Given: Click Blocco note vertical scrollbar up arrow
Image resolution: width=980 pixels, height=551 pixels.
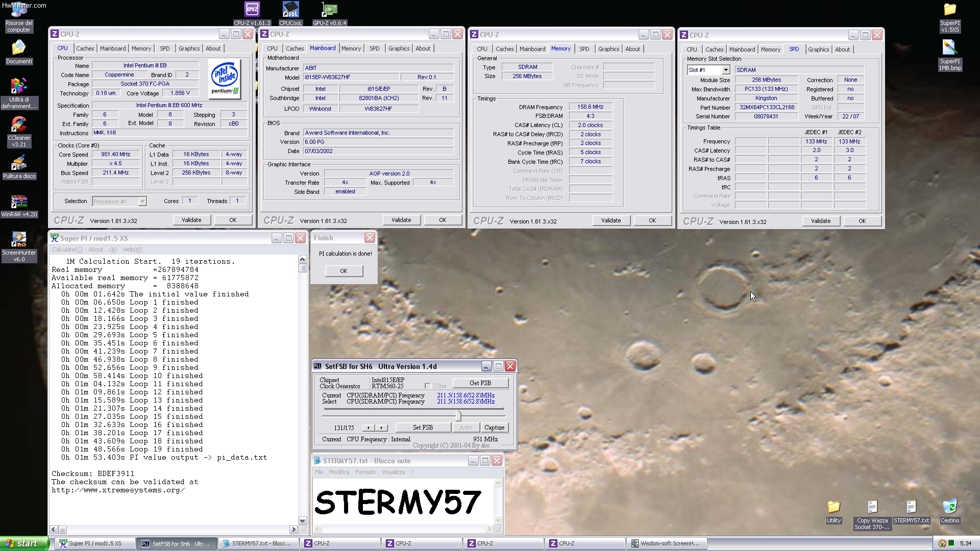Looking at the screenshot, I should tap(498, 483).
